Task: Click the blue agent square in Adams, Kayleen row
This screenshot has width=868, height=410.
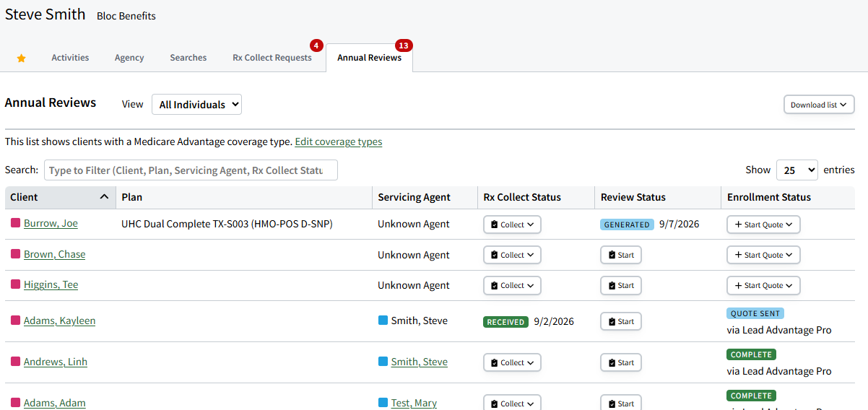Action: pos(383,320)
